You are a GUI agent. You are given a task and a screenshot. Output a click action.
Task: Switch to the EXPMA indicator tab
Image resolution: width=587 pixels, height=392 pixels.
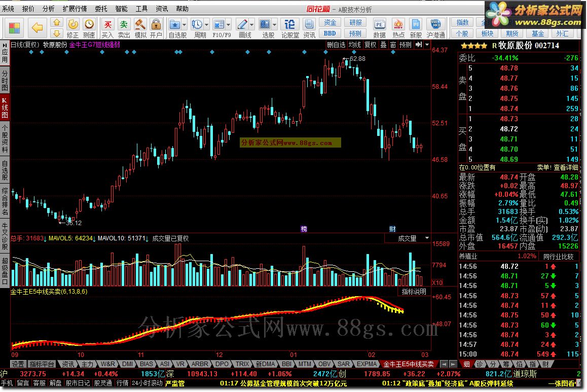point(366,364)
